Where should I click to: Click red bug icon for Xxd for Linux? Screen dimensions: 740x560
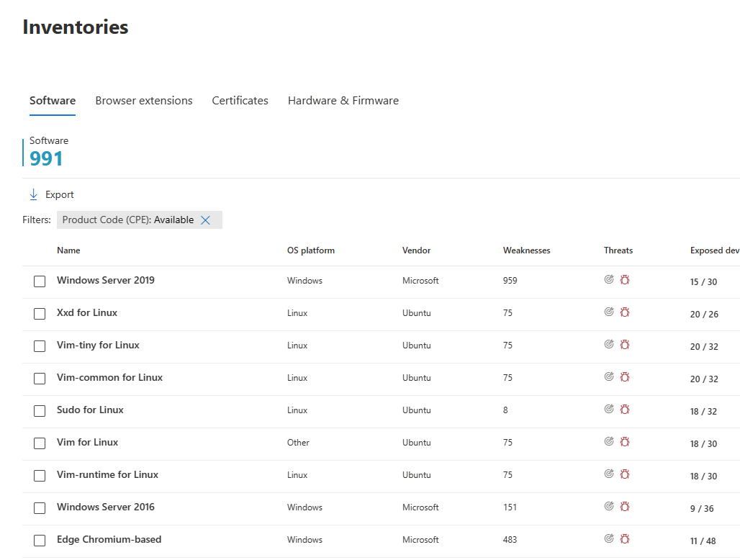pyautogui.click(x=625, y=312)
